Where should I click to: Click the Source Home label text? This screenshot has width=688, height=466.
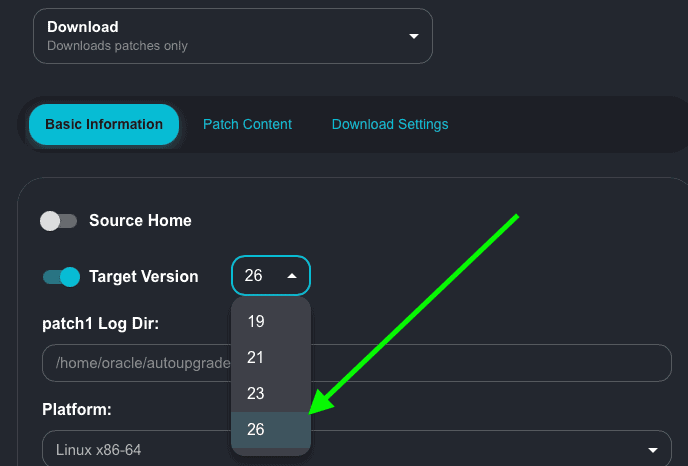(140, 220)
